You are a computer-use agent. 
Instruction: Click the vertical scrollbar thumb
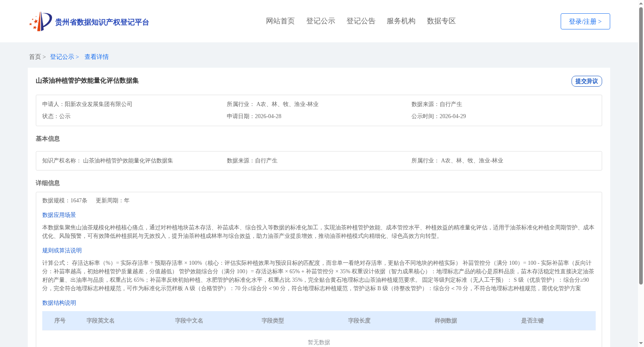click(641, 145)
